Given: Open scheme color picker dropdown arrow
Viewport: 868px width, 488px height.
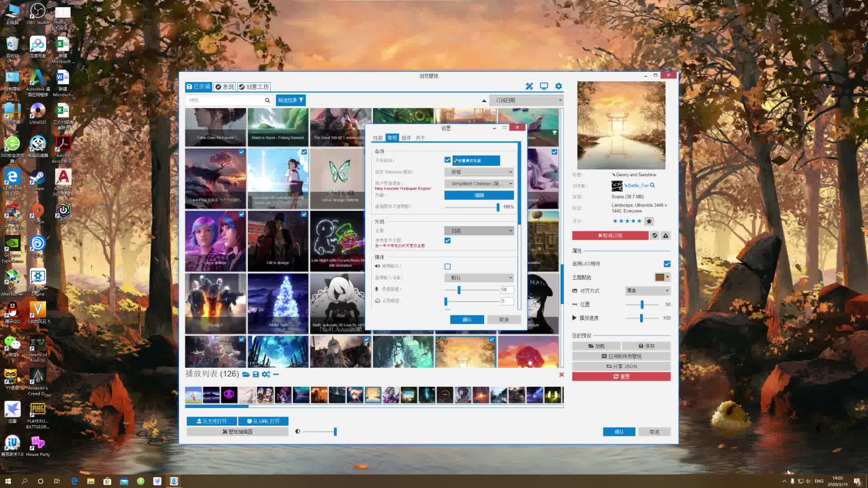Looking at the screenshot, I should [x=667, y=277].
